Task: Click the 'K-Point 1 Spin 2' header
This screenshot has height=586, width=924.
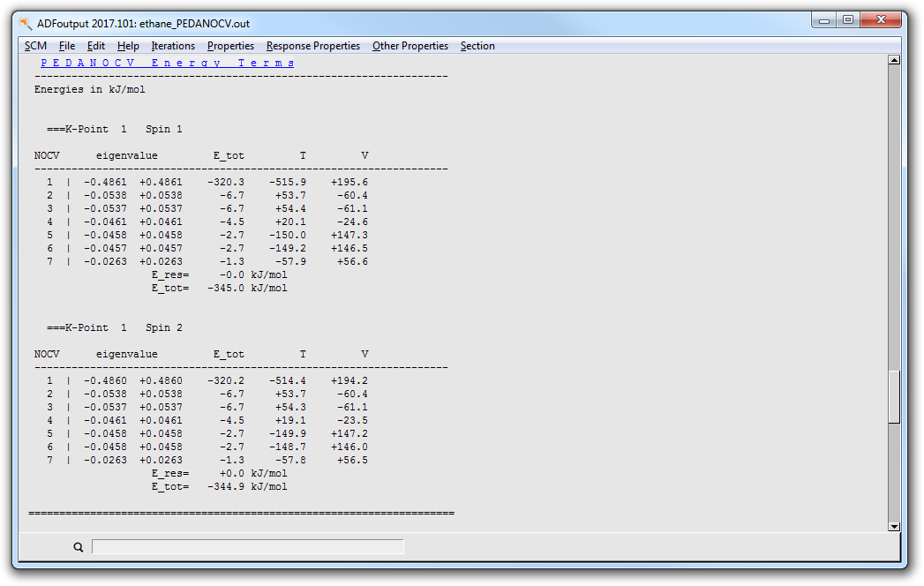Action: coord(115,327)
